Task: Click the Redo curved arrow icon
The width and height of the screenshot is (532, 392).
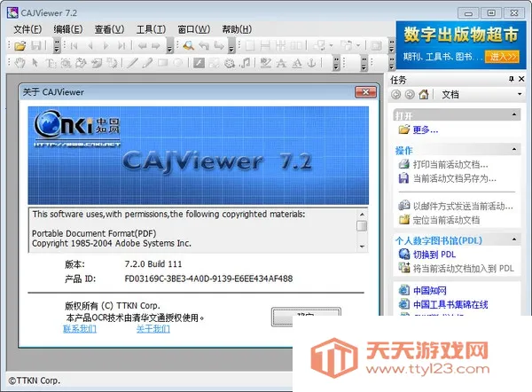Action: [219, 45]
